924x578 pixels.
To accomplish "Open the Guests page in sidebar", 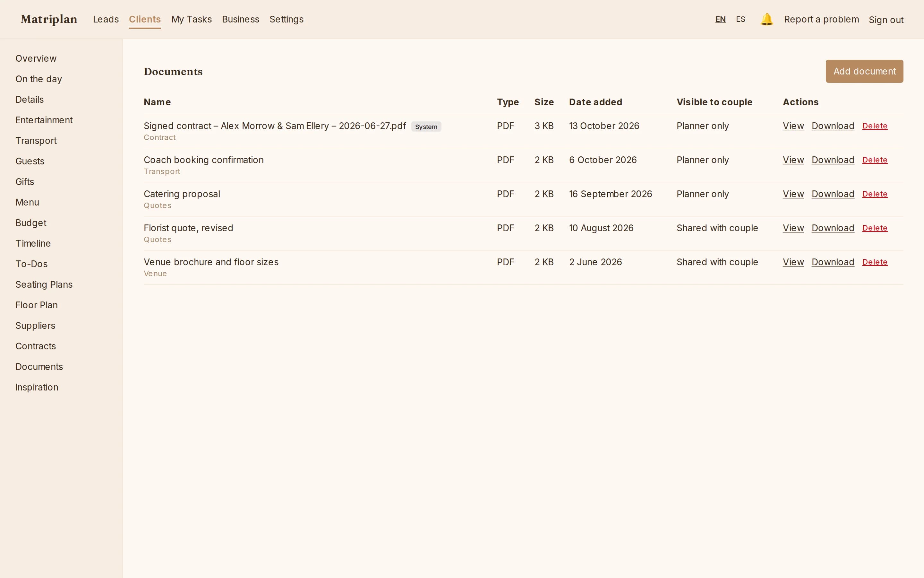I will [x=30, y=161].
